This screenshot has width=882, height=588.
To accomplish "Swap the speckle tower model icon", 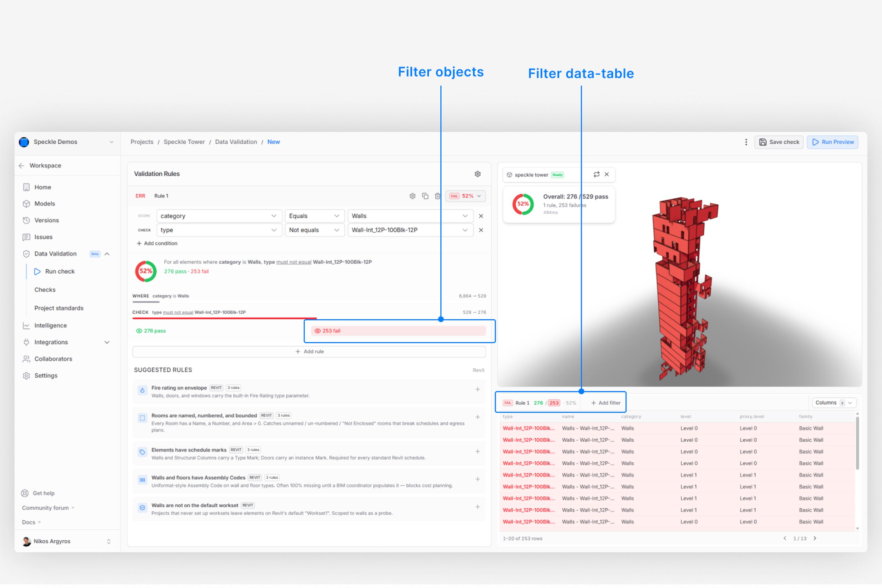I will pyautogui.click(x=596, y=174).
